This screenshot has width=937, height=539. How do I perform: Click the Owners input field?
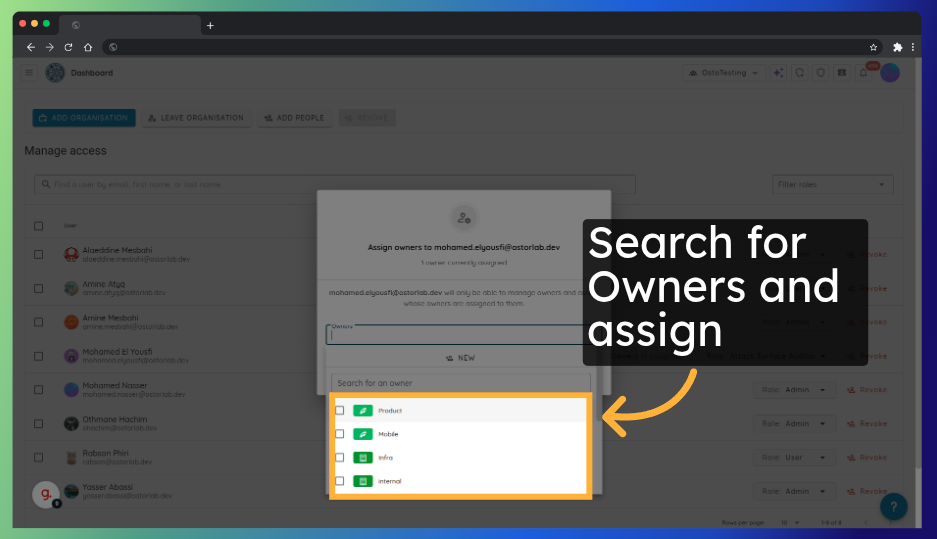pyautogui.click(x=455, y=336)
